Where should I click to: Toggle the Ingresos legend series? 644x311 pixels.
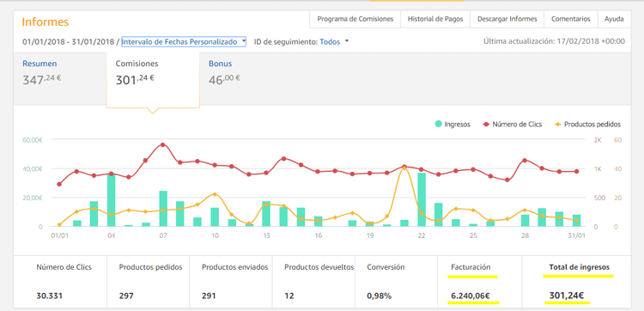click(x=453, y=124)
